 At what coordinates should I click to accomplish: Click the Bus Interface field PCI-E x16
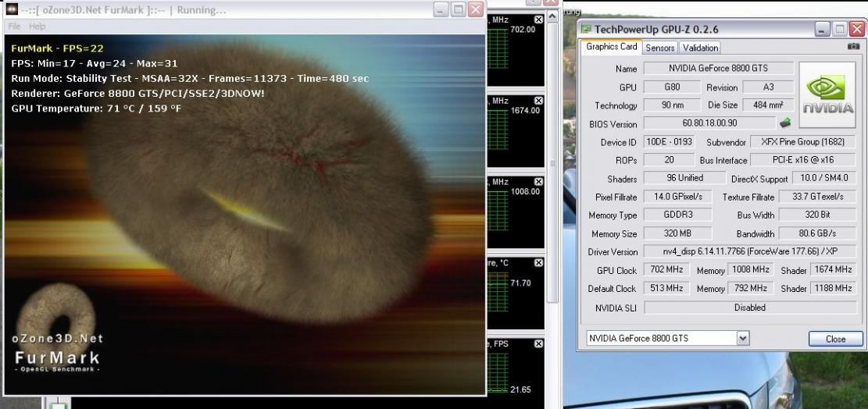click(x=802, y=160)
